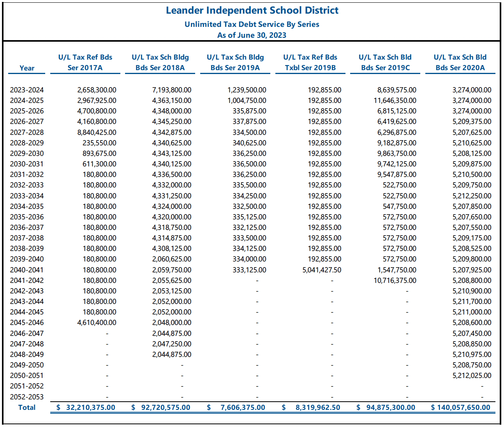Click the value 2,047,250.00
The height and width of the screenshot is (427, 504).
coord(172,344)
